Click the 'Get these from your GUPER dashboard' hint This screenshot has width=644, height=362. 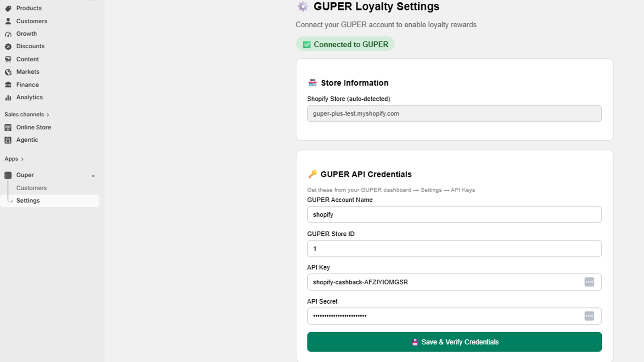pyautogui.click(x=391, y=190)
